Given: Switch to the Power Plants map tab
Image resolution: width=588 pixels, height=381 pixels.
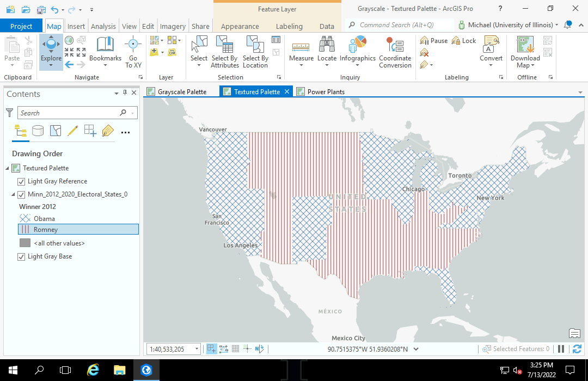Looking at the screenshot, I should click(326, 91).
